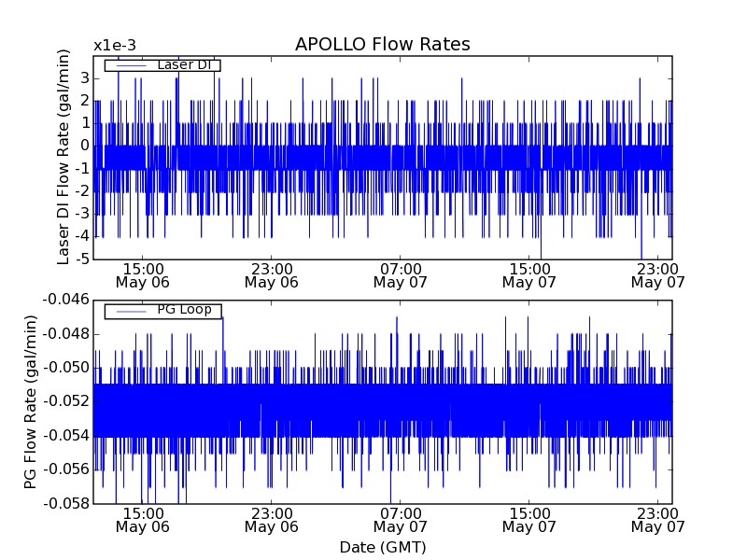This screenshot has width=747, height=560.
Task: Click the blue line sample in PG Loop legend
Action: 131,311
